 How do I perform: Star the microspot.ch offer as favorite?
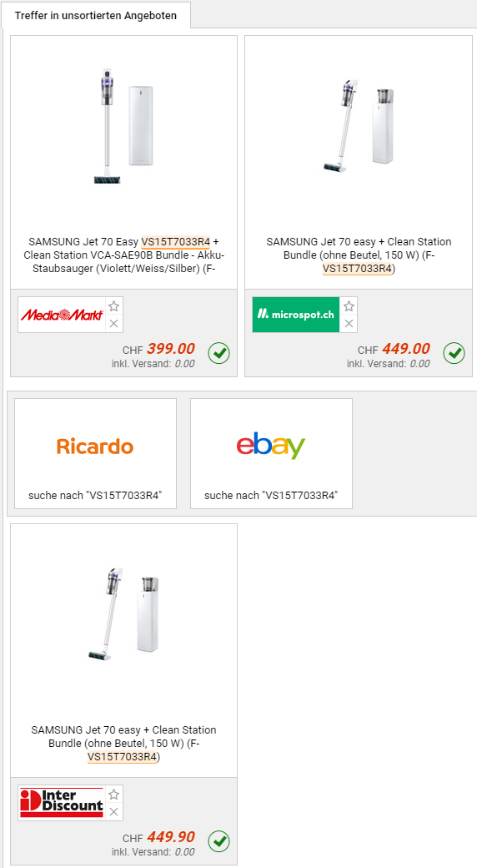coord(349,306)
